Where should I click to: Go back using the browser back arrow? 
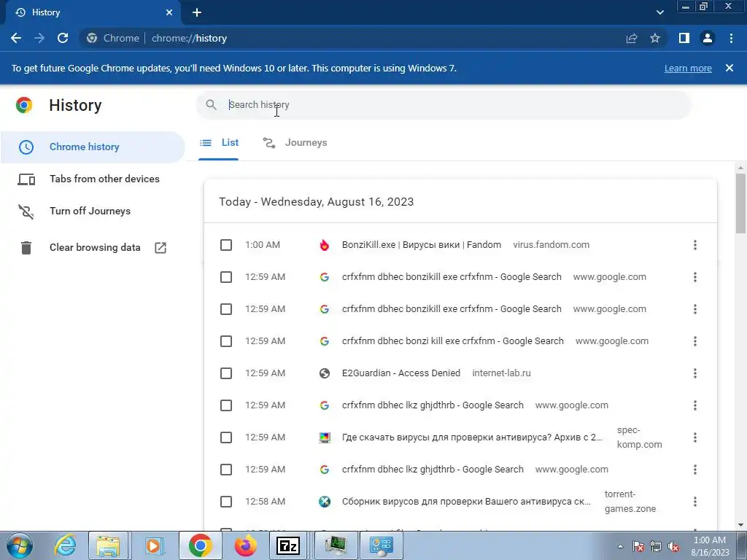click(16, 38)
